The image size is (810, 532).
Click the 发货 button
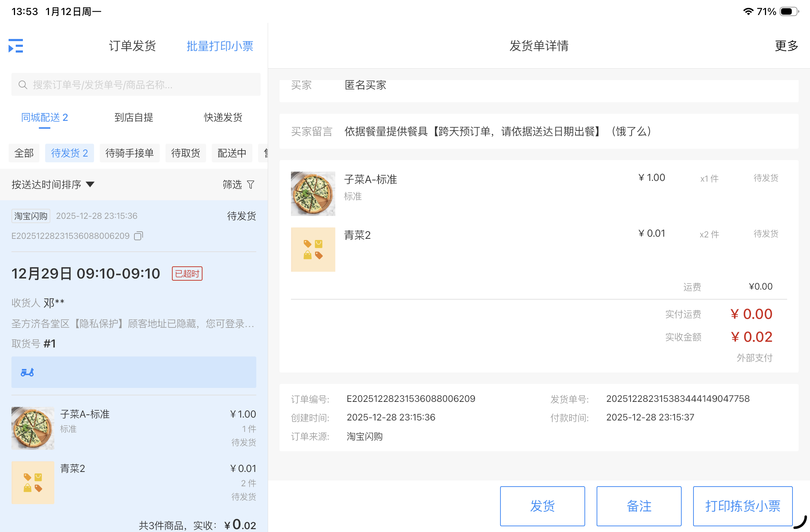(542, 506)
